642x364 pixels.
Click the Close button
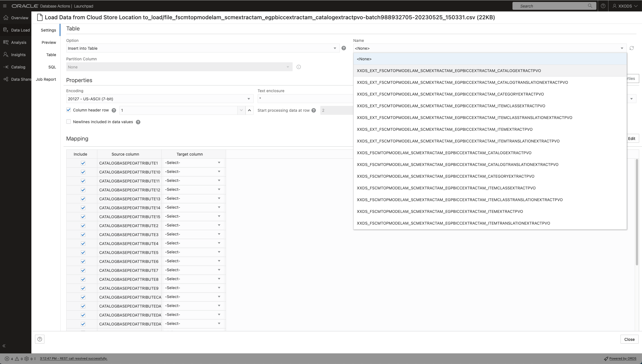(629, 339)
